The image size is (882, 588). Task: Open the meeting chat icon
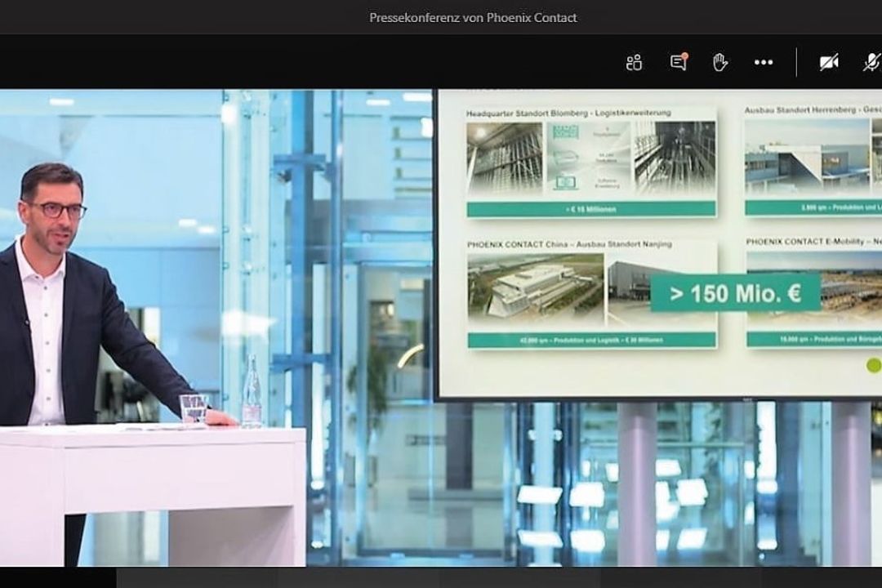tap(679, 62)
